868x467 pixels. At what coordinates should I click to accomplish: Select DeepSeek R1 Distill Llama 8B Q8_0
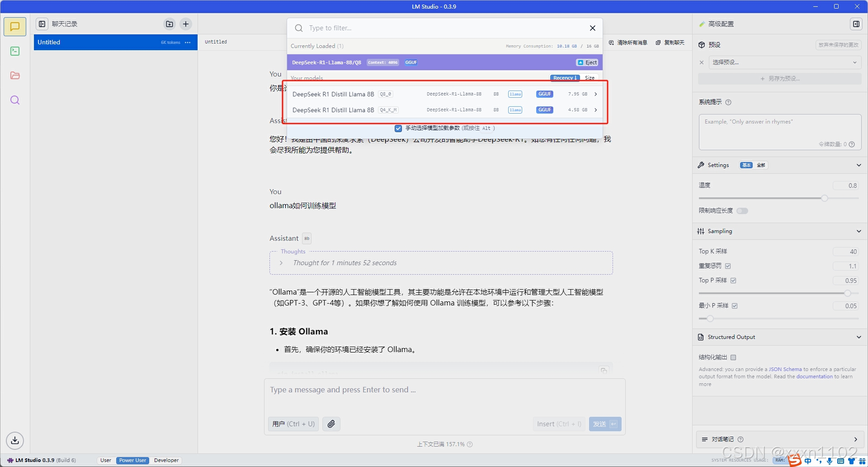coord(445,94)
